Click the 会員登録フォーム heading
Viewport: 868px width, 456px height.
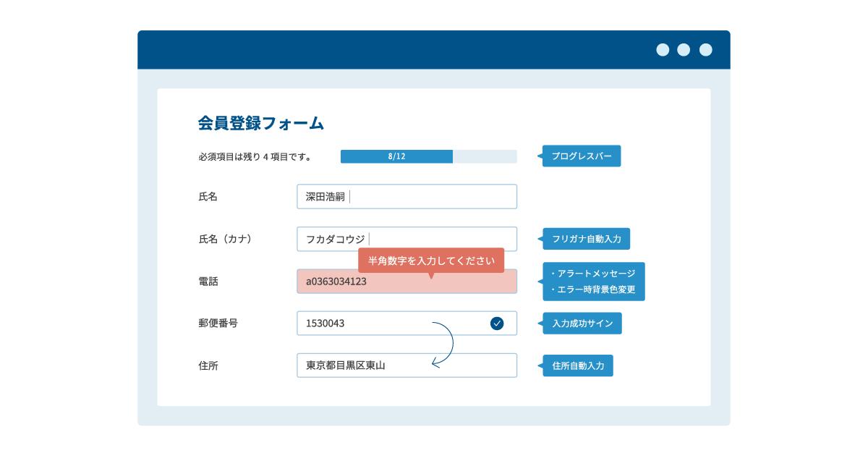[261, 123]
